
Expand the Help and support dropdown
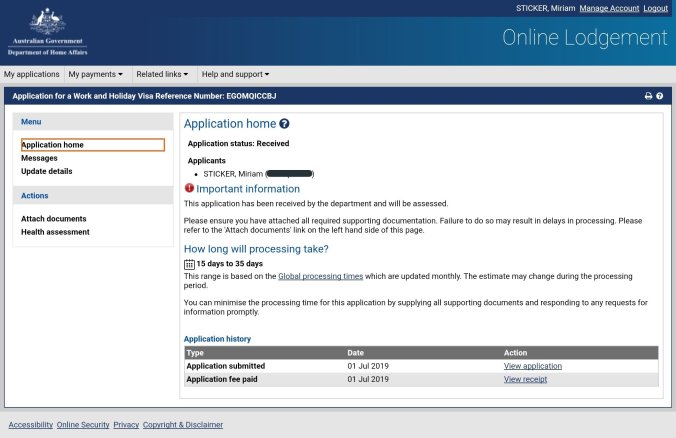[235, 74]
